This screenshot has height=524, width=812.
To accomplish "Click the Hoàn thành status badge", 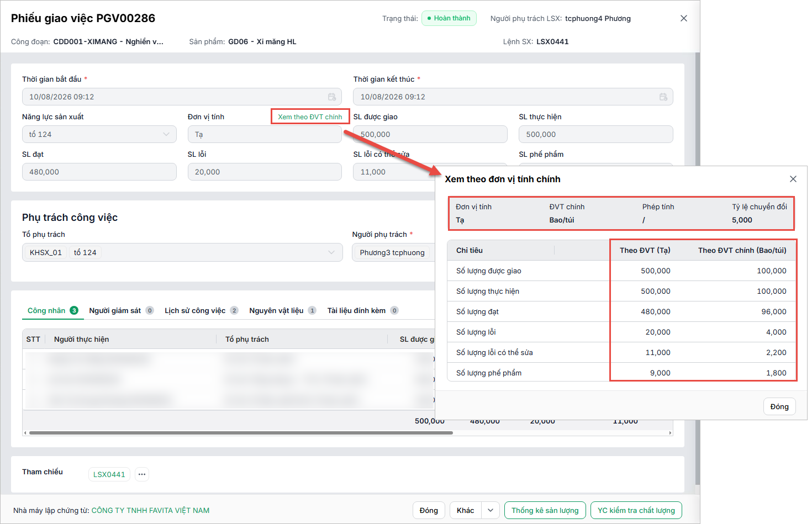I will [449, 18].
